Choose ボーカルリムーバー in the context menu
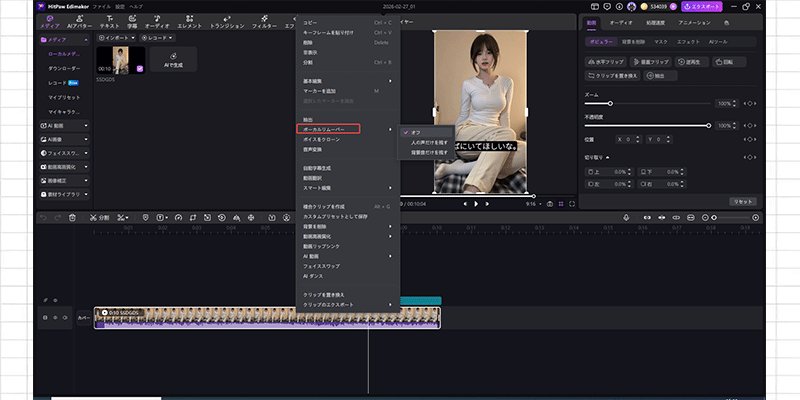 (329, 130)
